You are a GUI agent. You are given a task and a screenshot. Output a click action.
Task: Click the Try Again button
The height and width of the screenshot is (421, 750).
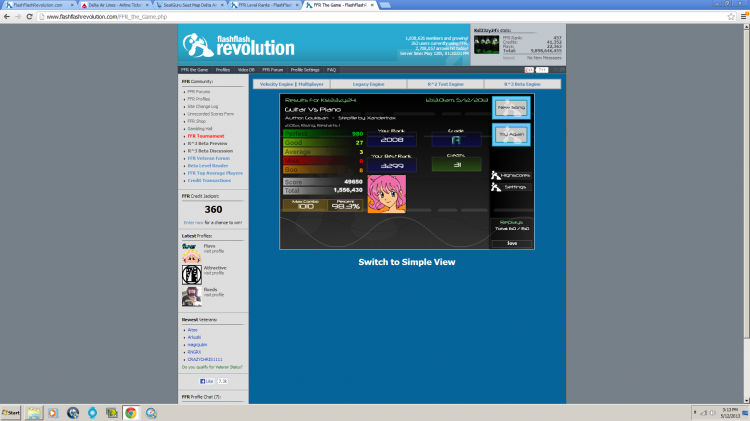click(x=511, y=134)
